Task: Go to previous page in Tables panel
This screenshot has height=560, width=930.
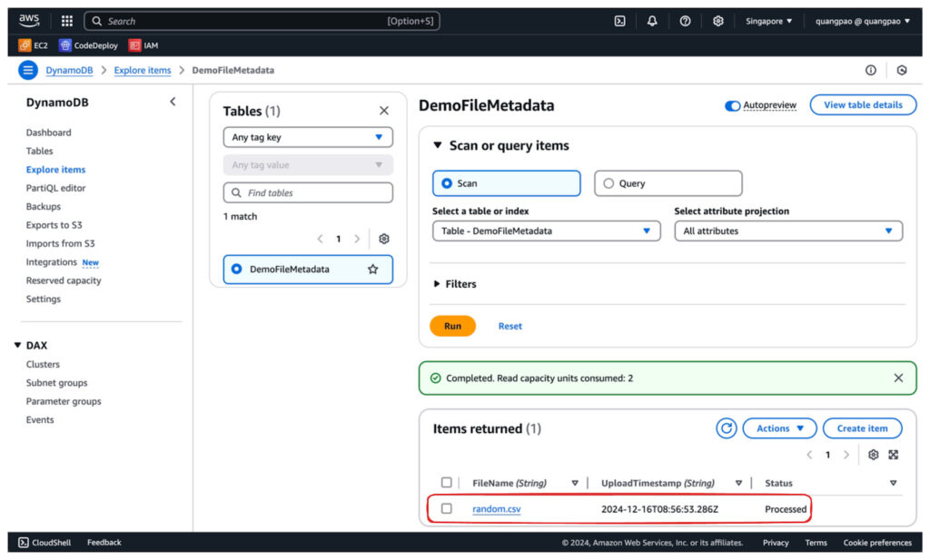Action: 321,239
